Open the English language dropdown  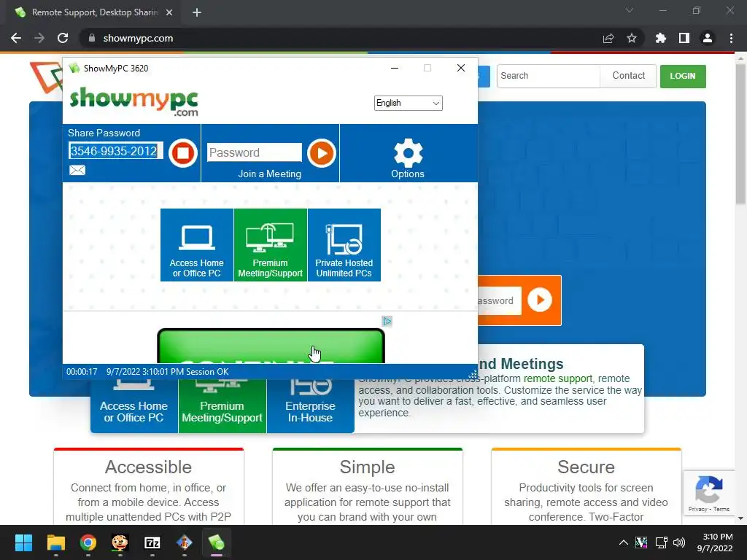(x=409, y=103)
